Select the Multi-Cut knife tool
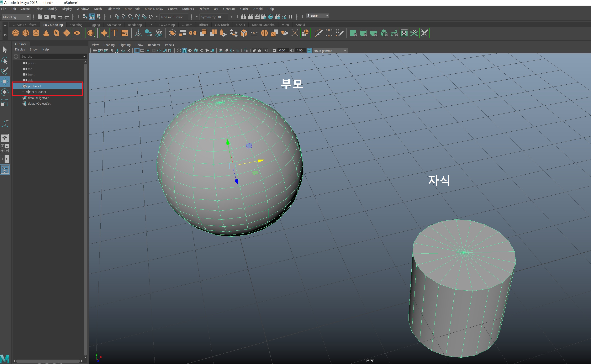 tap(319, 33)
